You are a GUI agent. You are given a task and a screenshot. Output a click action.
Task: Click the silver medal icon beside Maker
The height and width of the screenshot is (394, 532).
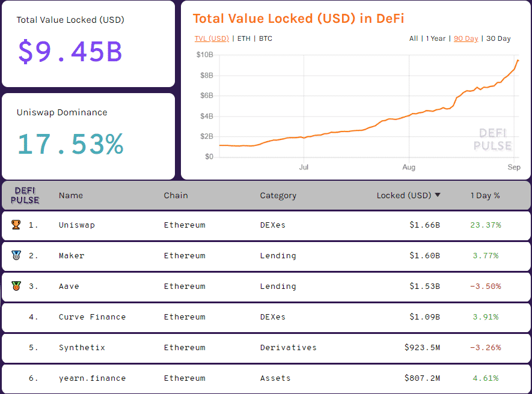click(x=16, y=255)
